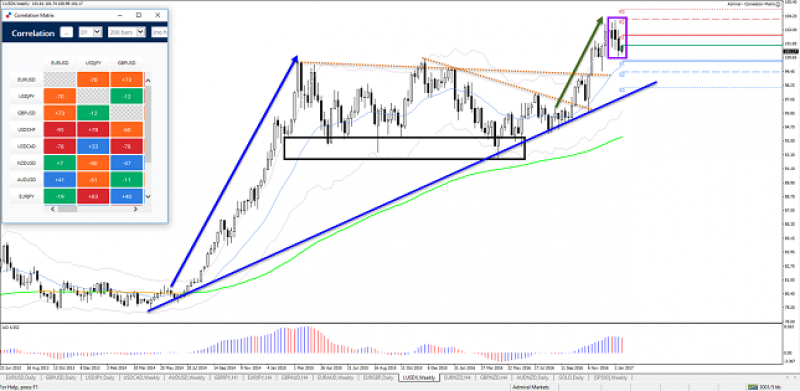
Task: Click the +78 cell in the USDCHF row
Action: (x=93, y=130)
